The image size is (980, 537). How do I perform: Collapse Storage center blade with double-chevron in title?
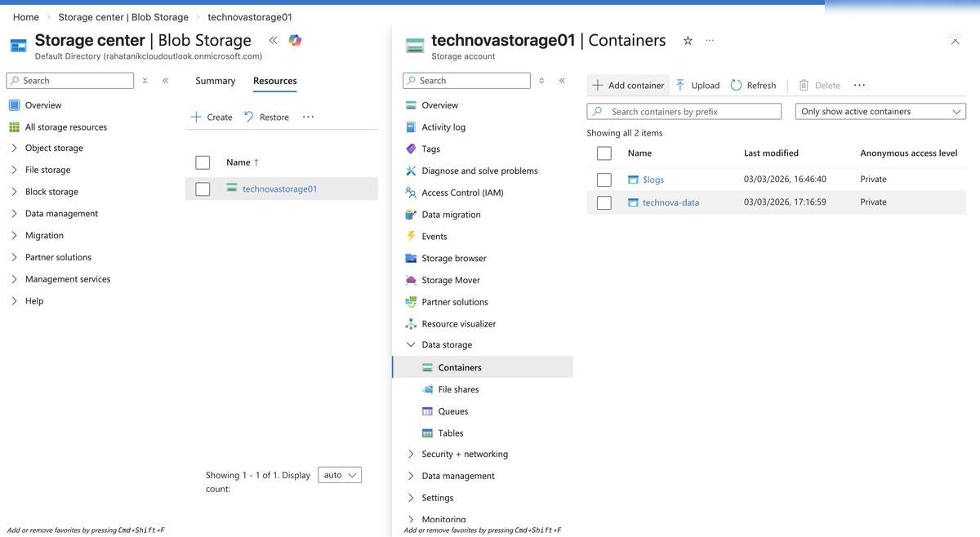coord(273,40)
